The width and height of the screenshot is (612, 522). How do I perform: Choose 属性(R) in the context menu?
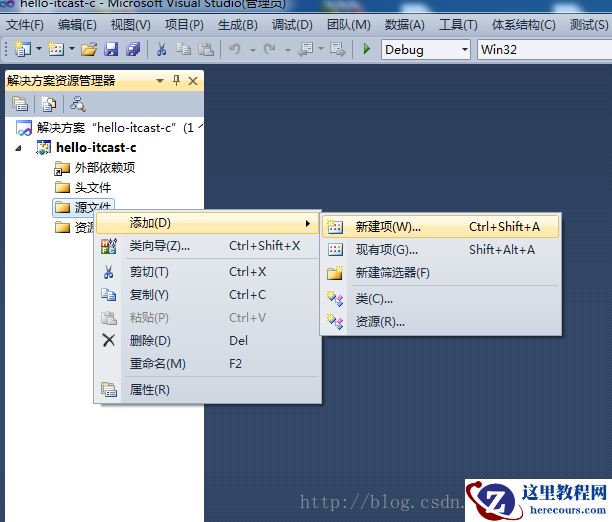207,390
